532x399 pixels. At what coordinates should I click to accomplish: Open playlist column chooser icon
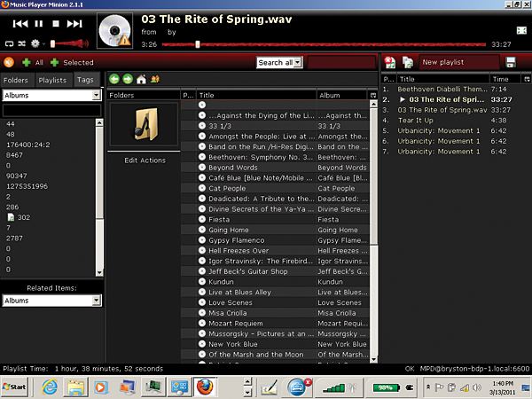click(527, 79)
